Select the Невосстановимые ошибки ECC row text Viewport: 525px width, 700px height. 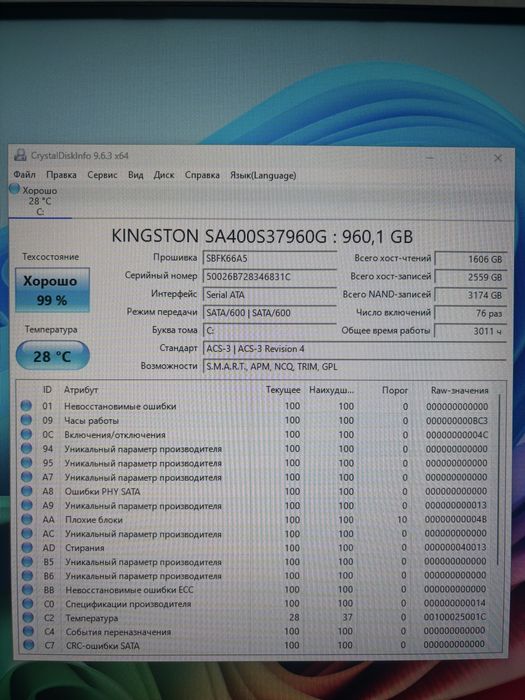point(129,590)
